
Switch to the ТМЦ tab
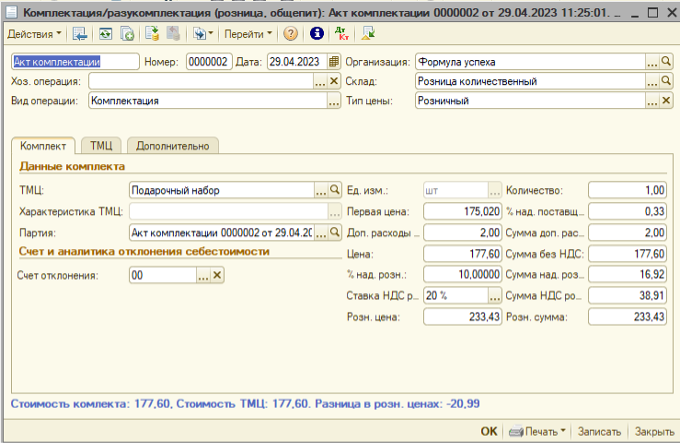coord(100,145)
